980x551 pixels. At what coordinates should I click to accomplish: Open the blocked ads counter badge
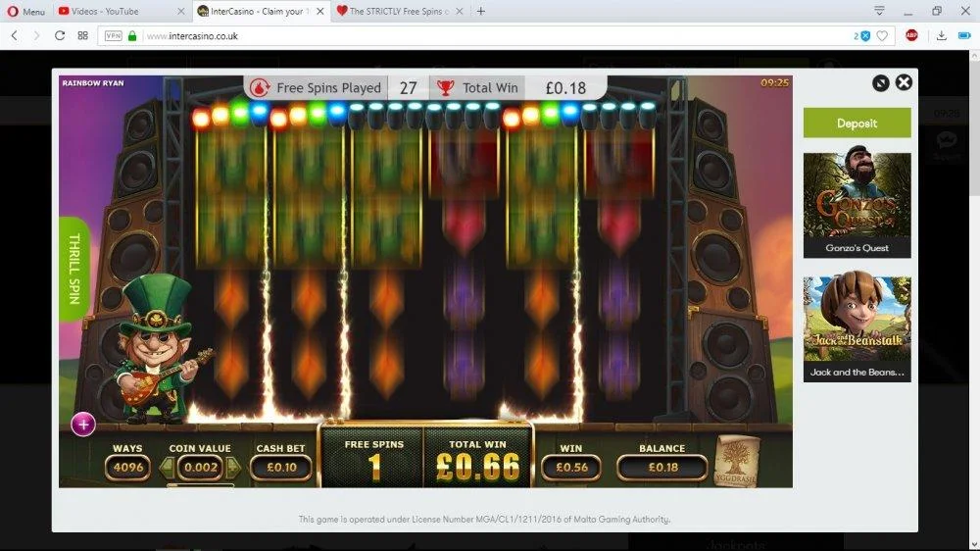tap(861, 36)
